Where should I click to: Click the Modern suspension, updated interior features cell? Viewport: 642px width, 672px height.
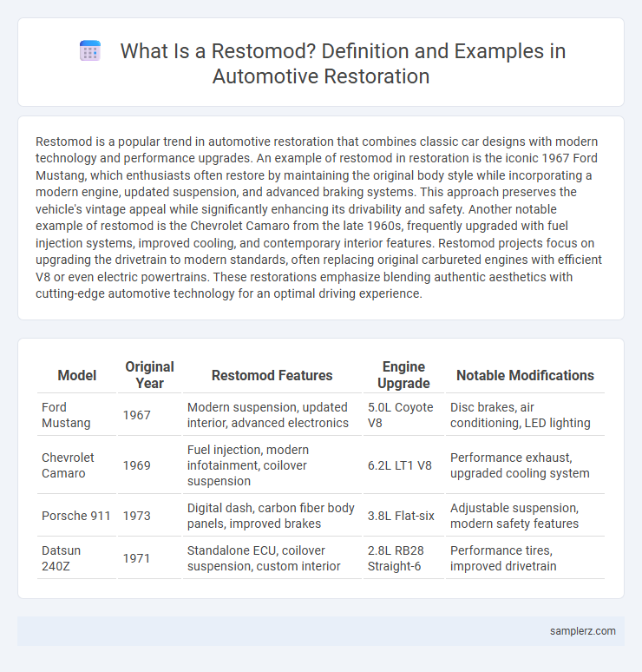point(272,415)
